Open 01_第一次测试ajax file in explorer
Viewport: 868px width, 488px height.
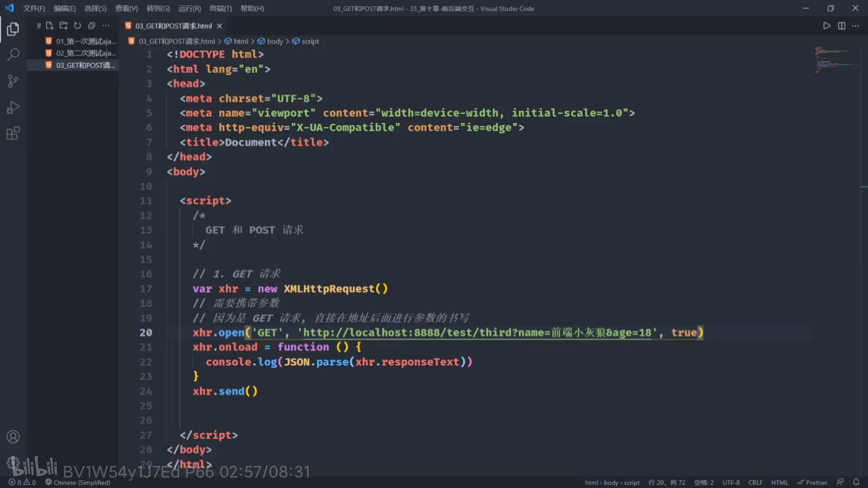[85, 41]
